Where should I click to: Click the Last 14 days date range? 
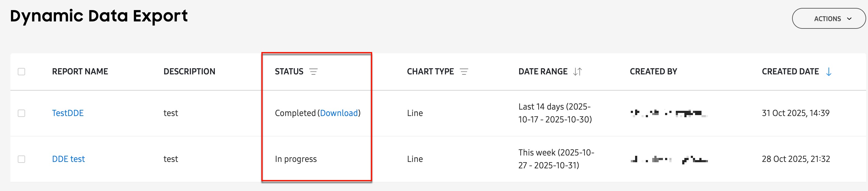555,113
